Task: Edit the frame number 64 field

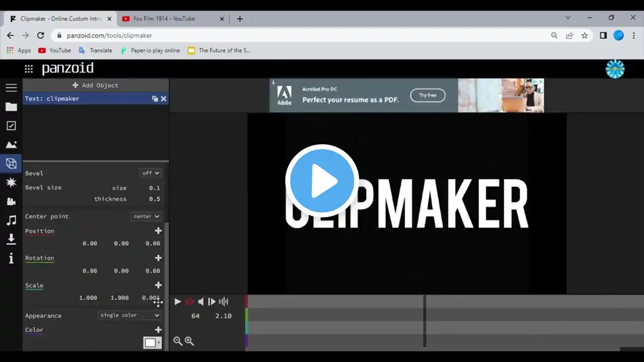Action: coord(195,316)
